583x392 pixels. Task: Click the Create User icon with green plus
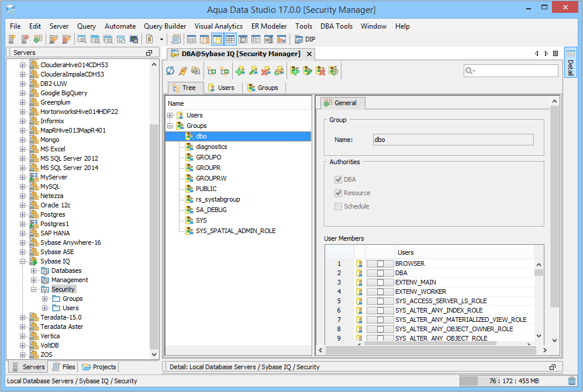point(240,71)
